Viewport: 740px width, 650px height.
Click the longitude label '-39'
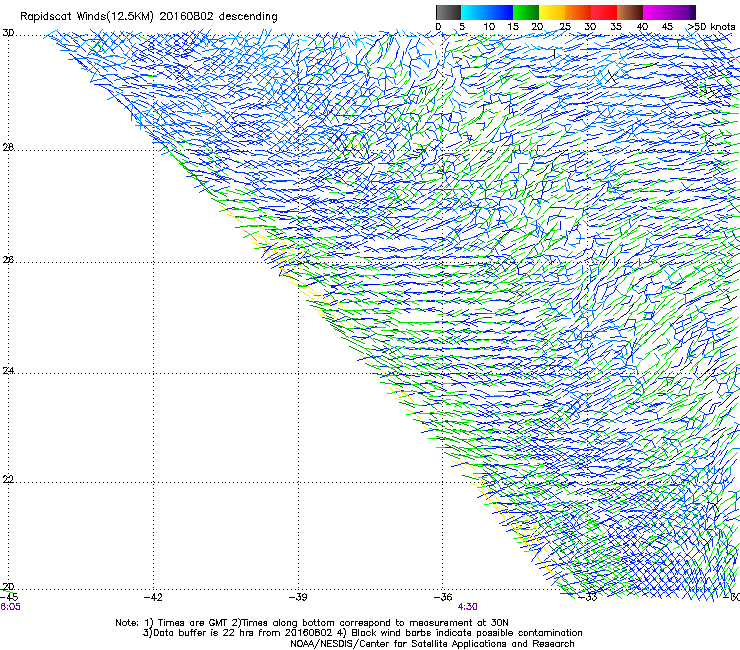tap(298, 597)
